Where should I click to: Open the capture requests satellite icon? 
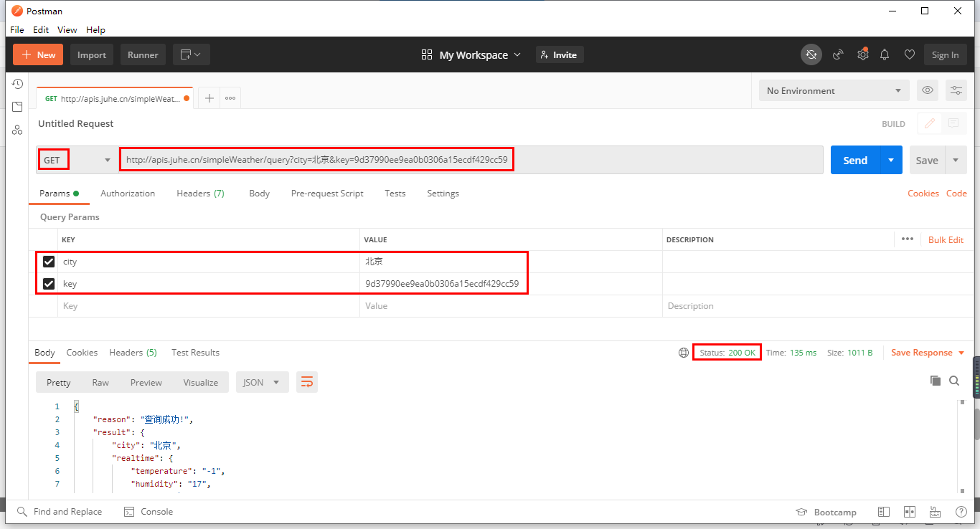tap(838, 55)
